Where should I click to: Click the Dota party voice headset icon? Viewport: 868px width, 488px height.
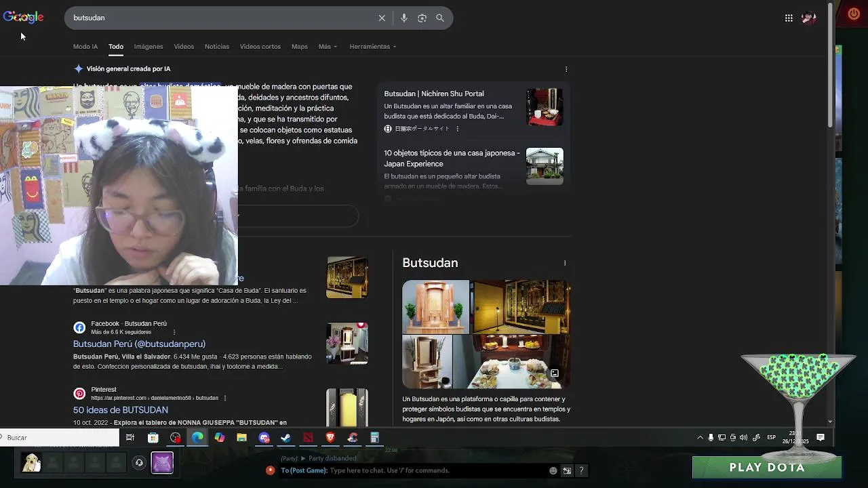coord(139,463)
